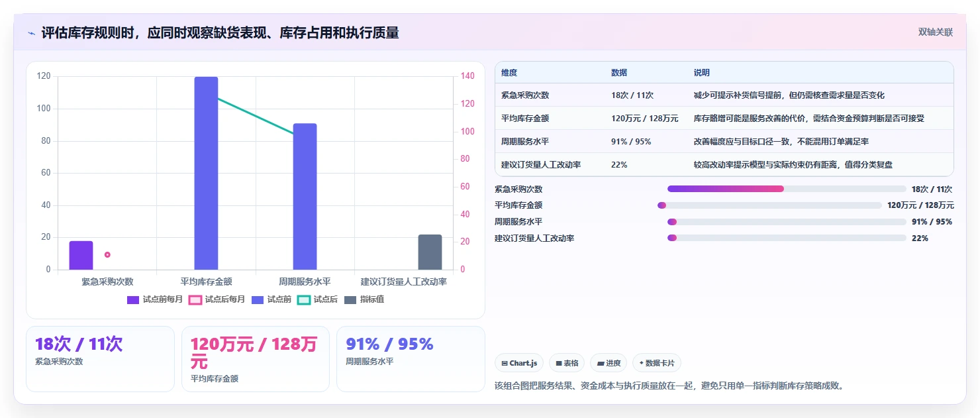Click the 进度 tag chip
This screenshot has height=418, width=980.
(x=609, y=363)
